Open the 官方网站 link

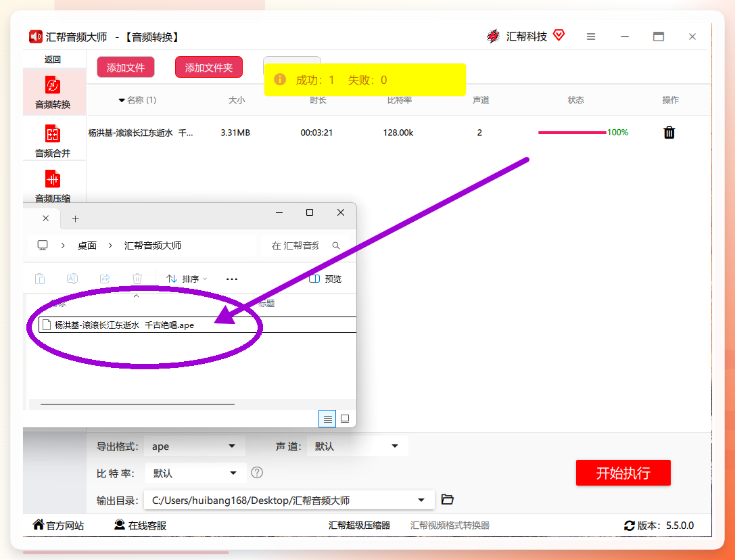click(x=58, y=526)
